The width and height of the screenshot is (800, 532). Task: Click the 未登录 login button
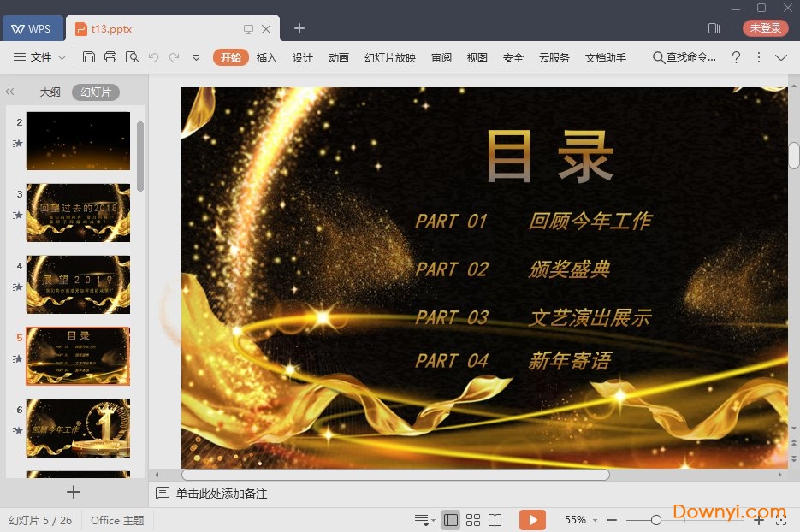point(765,28)
